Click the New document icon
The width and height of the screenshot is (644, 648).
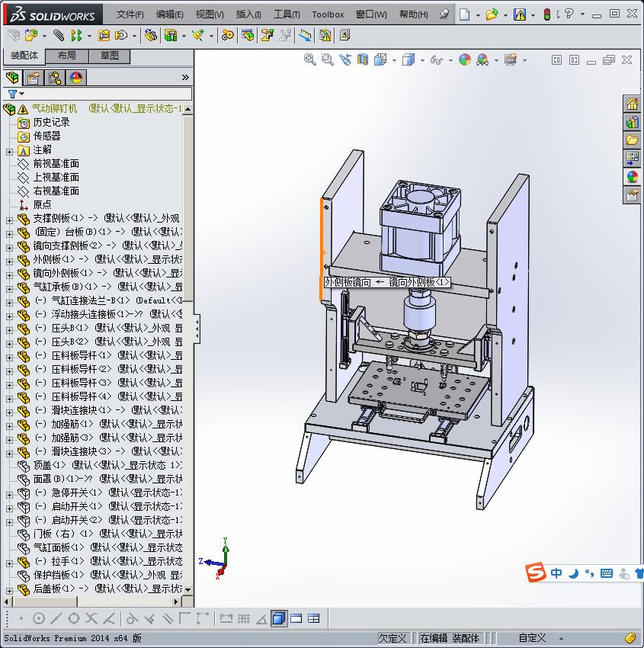[x=465, y=14]
